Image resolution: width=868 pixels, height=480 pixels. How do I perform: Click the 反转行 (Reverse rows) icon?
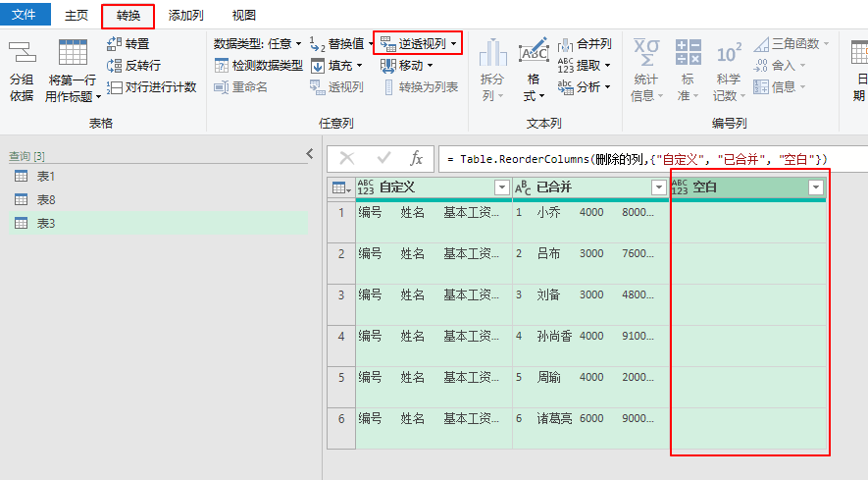(x=114, y=66)
